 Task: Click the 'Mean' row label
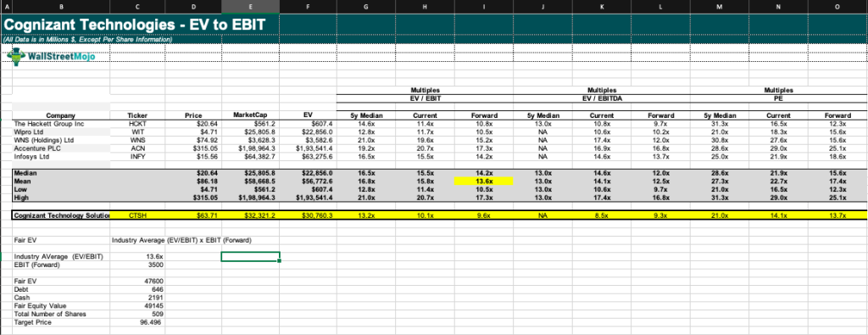61,181
